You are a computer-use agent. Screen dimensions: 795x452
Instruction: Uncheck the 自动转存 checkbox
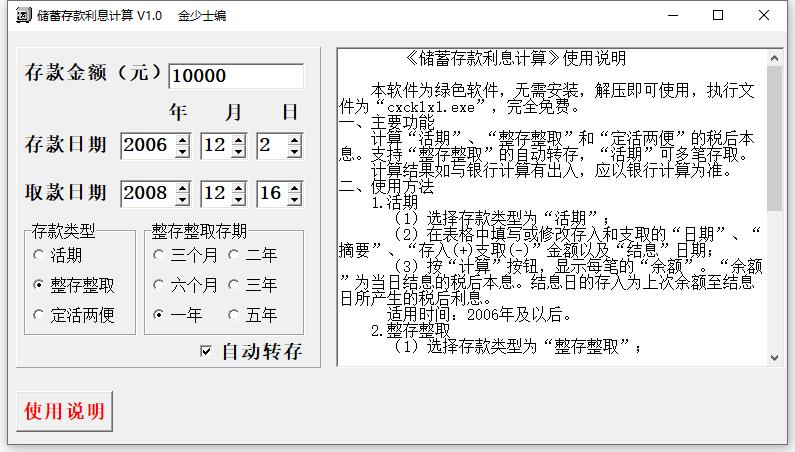[x=206, y=351]
